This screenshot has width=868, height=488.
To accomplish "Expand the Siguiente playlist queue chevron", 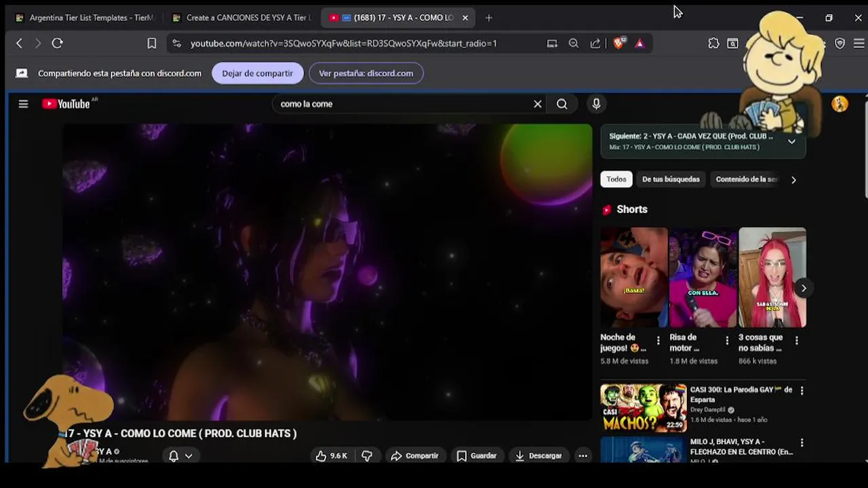I will 791,142.
